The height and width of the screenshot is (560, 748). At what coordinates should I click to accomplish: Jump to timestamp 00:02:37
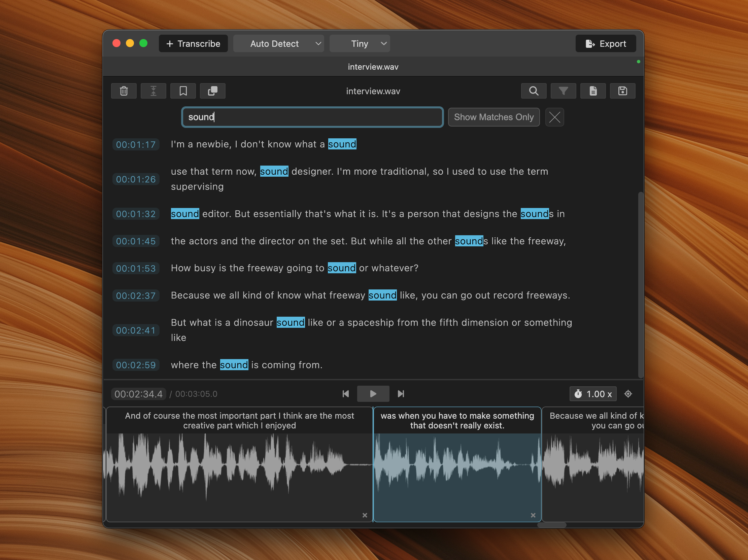pos(136,296)
